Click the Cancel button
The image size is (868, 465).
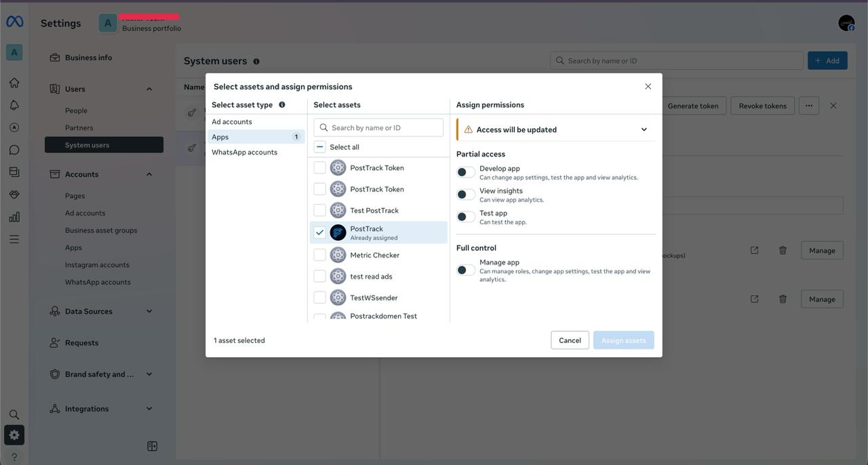pos(570,340)
